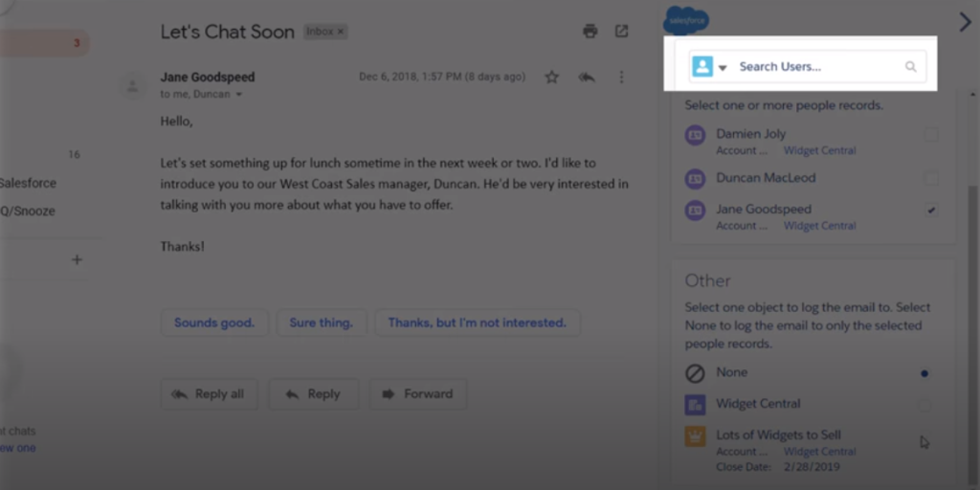
Task: Click the Reply all button
Action: [x=209, y=394]
